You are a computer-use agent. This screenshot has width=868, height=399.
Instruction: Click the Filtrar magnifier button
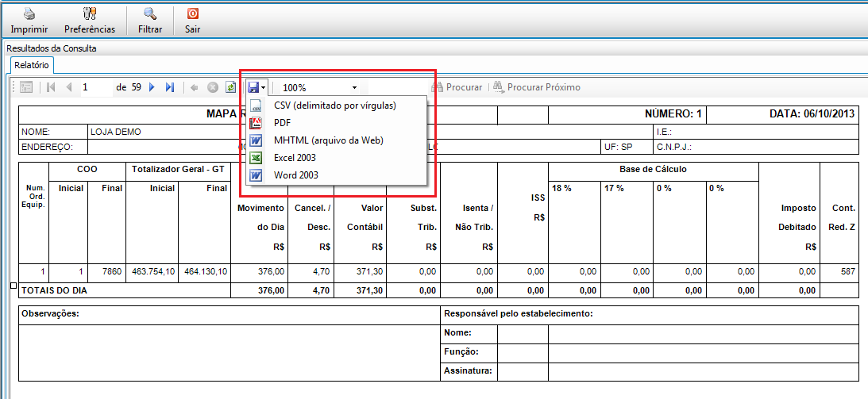coord(150,21)
